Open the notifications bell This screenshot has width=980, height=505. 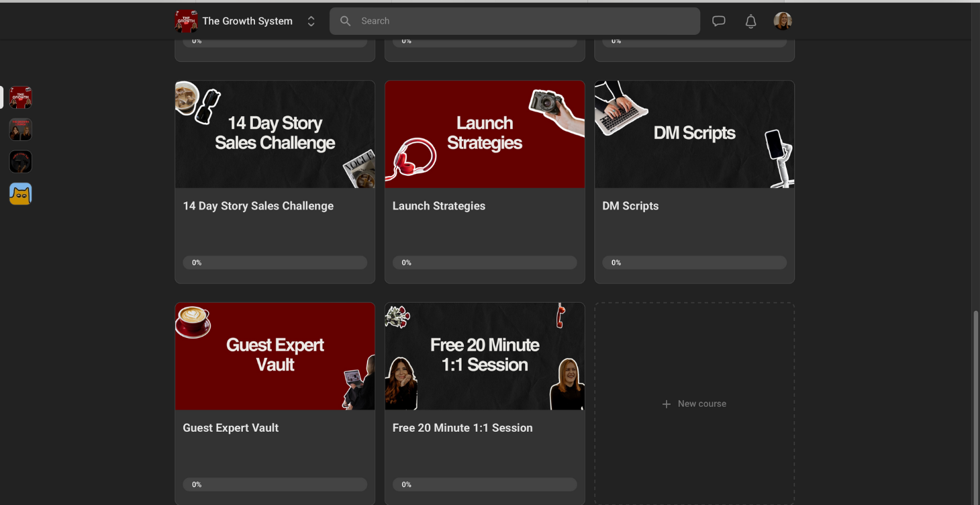(x=751, y=21)
